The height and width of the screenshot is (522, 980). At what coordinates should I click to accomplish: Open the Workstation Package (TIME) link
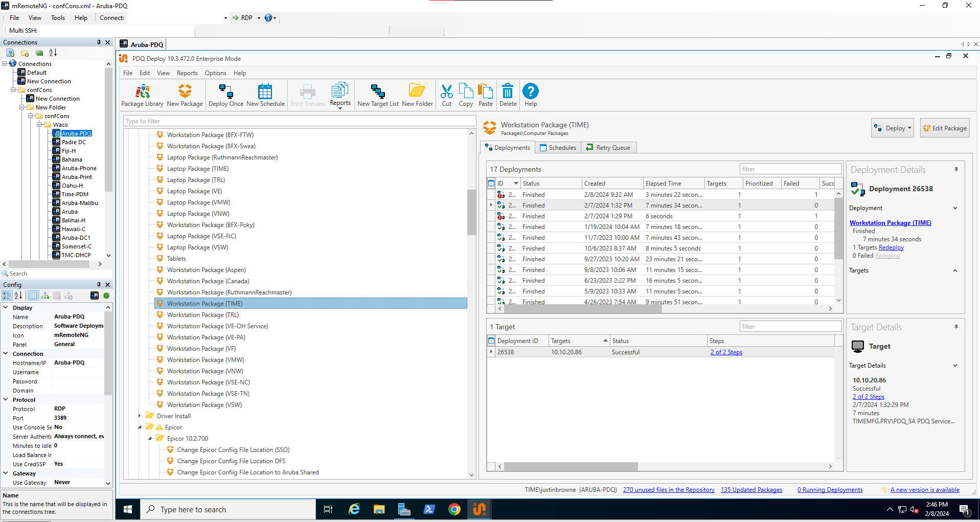[890, 223]
